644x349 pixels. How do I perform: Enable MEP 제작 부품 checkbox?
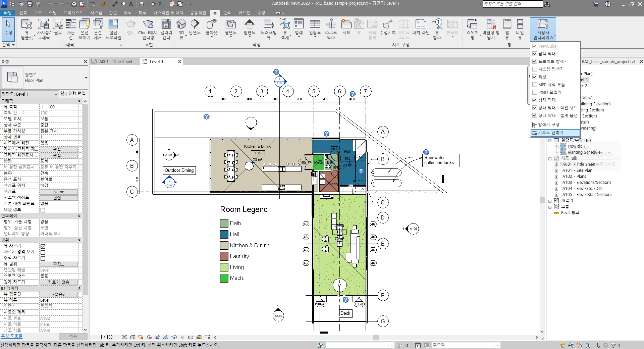point(535,85)
